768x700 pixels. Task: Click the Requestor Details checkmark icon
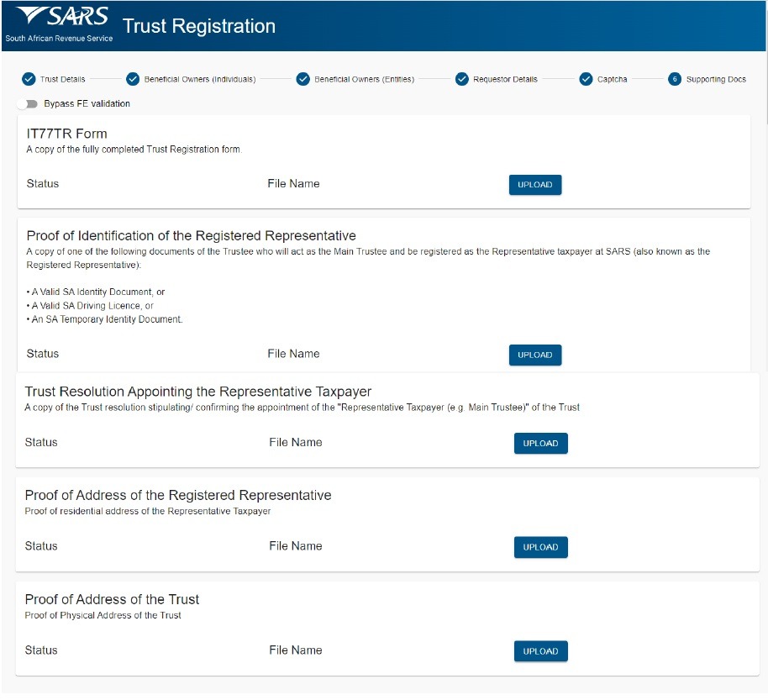(x=461, y=79)
